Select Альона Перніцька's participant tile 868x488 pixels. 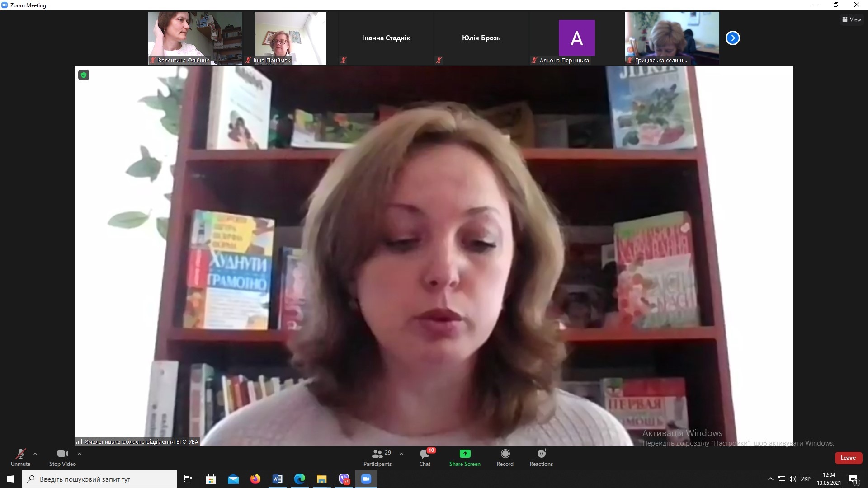[x=576, y=38]
